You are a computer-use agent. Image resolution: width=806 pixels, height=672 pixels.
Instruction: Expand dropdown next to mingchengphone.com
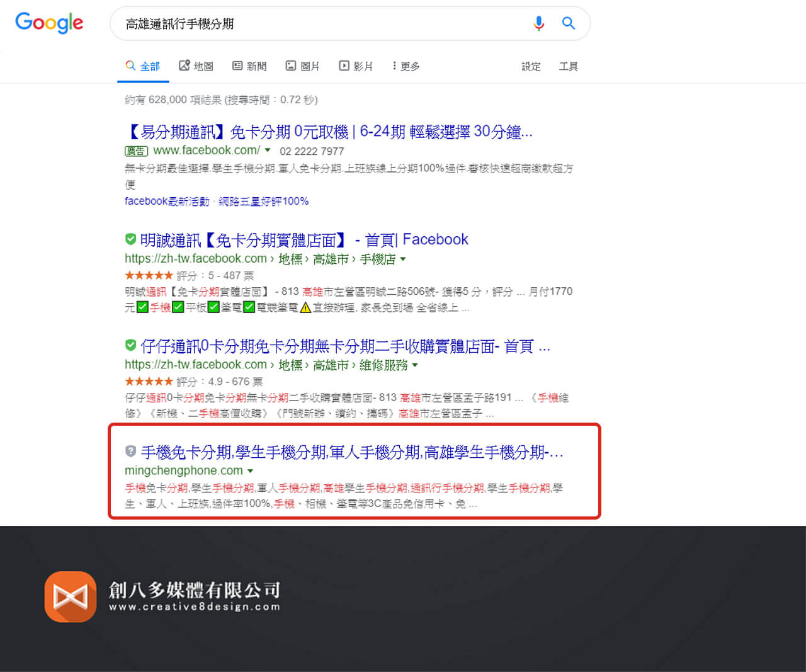[x=250, y=471]
